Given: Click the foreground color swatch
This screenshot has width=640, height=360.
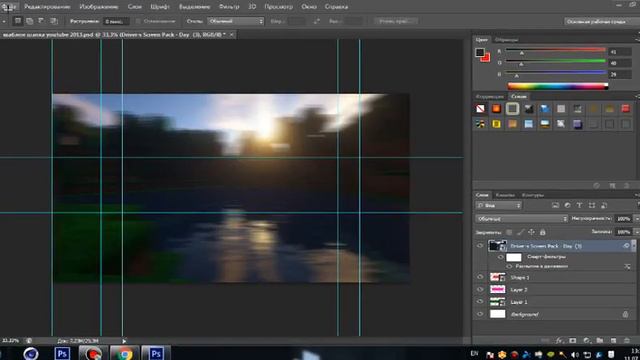Looking at the screenshot, I should click(480, 52).
